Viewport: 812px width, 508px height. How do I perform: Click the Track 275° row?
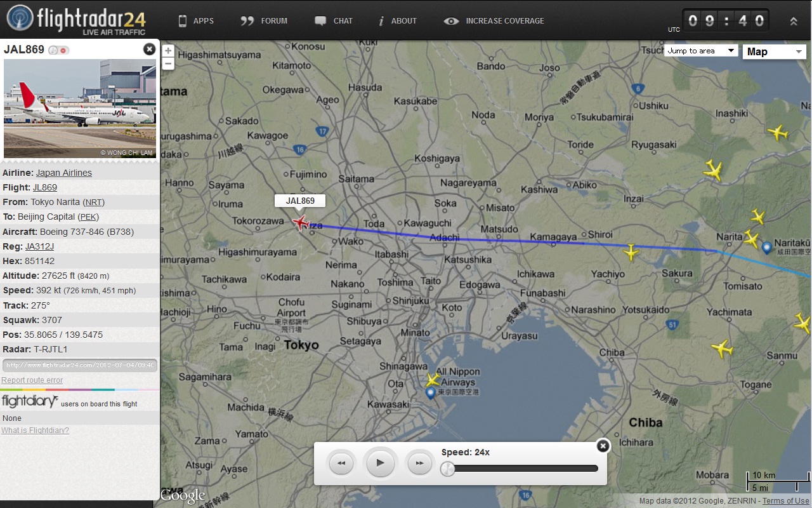click(x=80, y=305)
